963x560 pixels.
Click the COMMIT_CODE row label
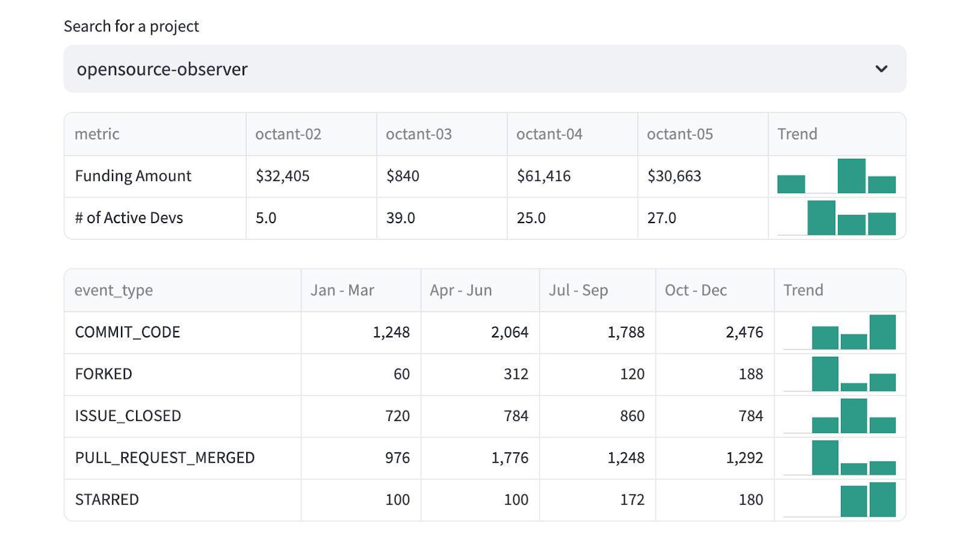(x=128, y=332)
